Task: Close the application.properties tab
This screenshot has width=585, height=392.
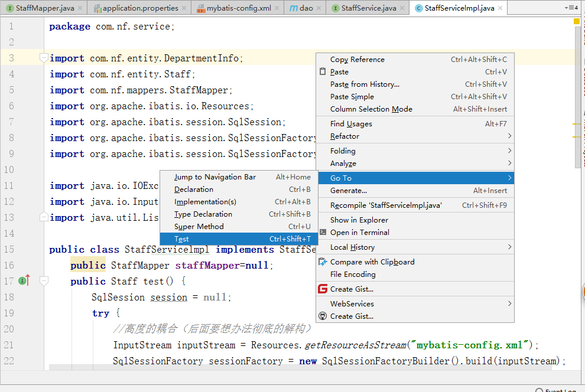Action: tap(184, 8)
